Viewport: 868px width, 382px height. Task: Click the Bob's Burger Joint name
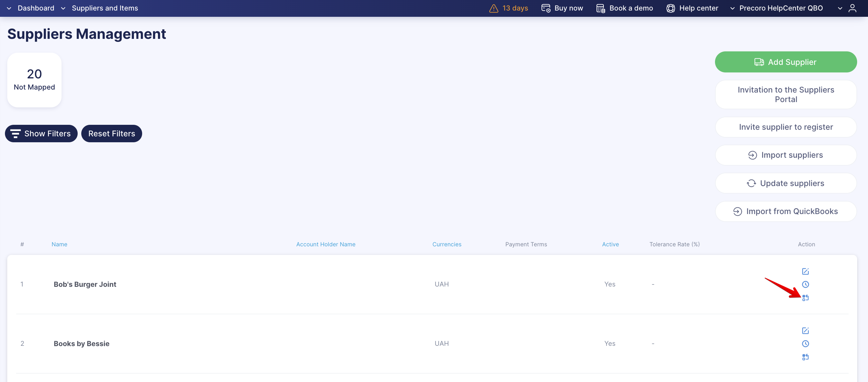tap(85, 285)
